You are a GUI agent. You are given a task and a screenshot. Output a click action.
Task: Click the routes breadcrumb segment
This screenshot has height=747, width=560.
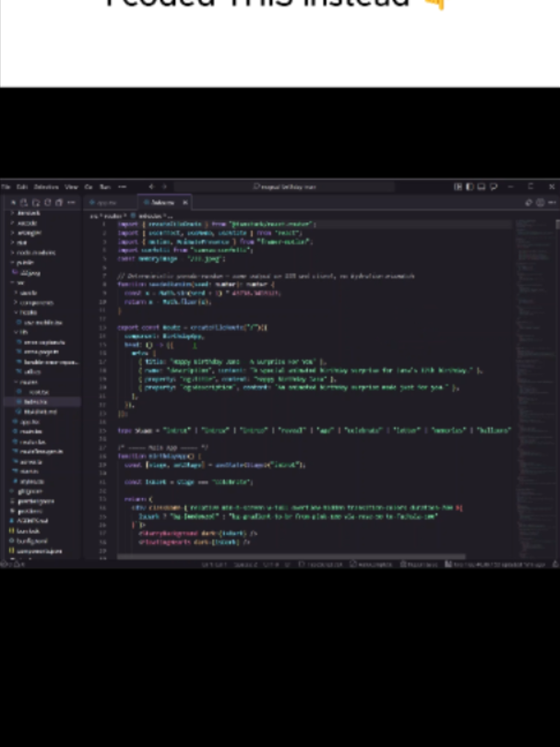[112, 216]
